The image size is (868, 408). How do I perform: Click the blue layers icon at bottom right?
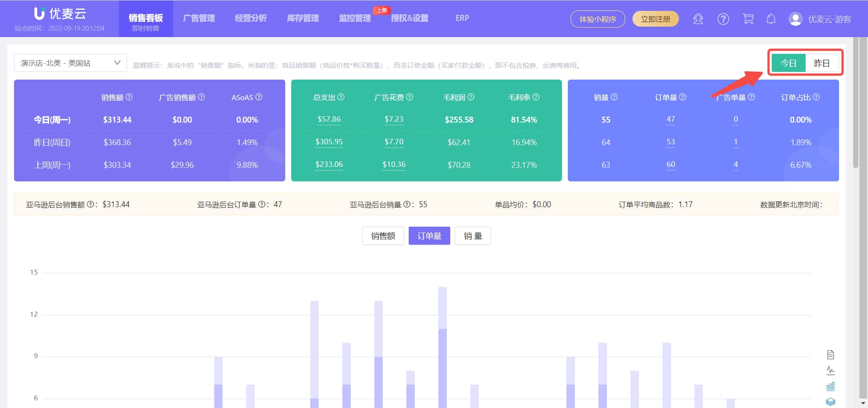(831, 401)
